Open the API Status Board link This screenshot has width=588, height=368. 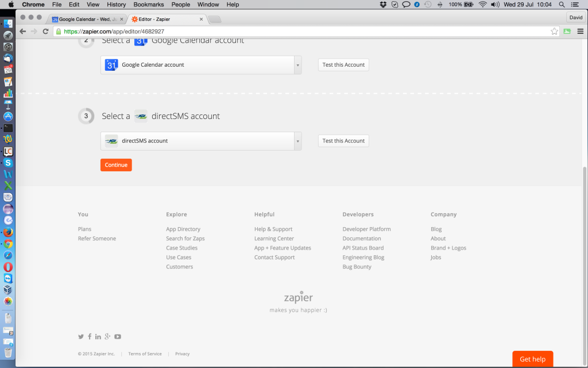pos(363,248)
